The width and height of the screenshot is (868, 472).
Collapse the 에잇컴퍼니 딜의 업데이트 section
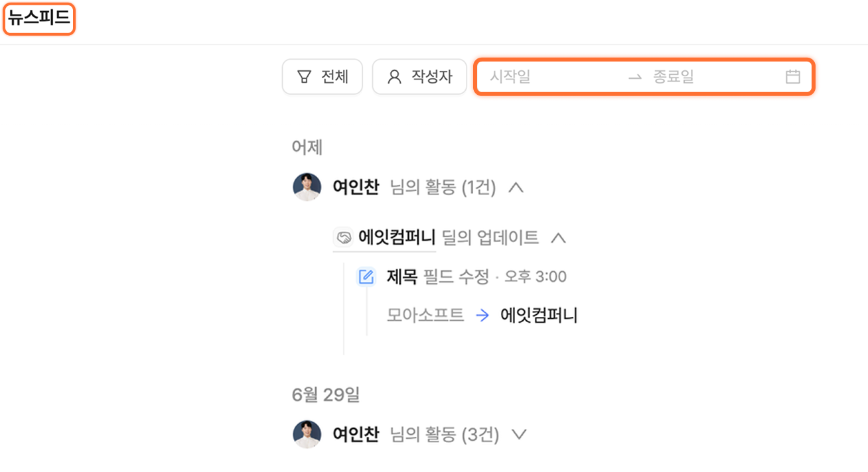click(x=559, y=237)
